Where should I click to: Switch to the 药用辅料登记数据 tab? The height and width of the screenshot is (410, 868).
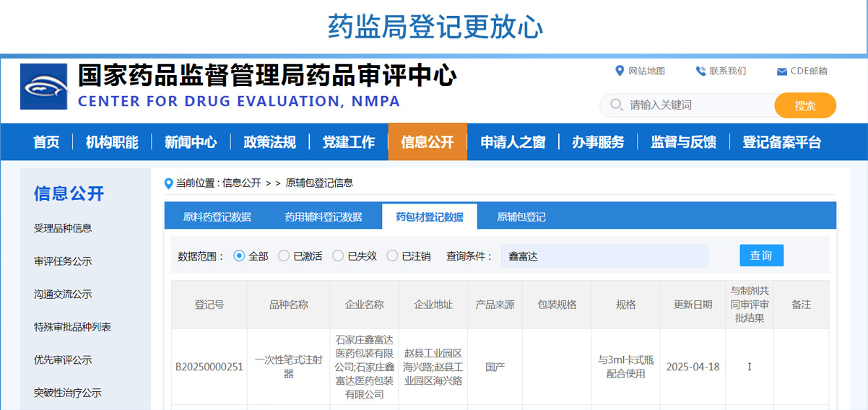coord(323,217)
